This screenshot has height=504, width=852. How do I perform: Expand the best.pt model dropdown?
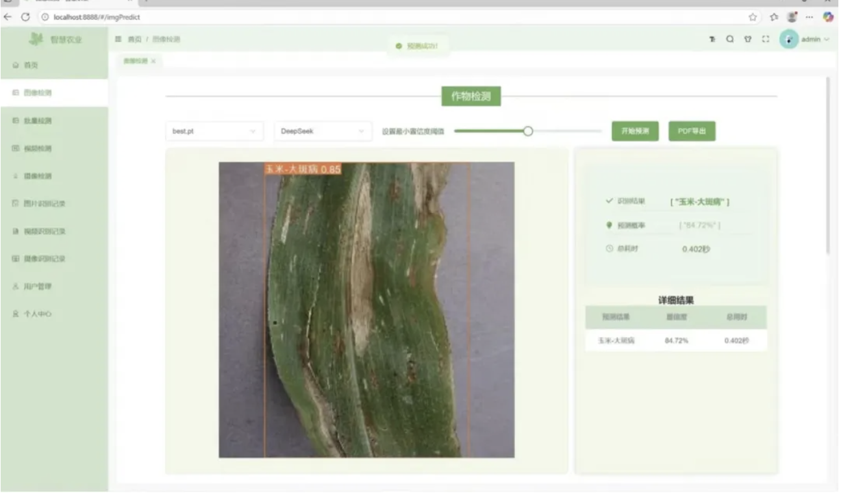[x=214, y=131]
